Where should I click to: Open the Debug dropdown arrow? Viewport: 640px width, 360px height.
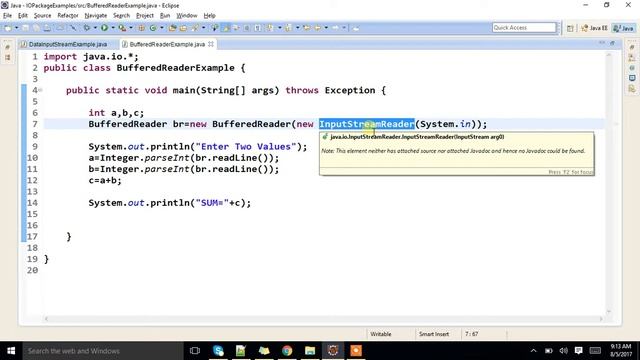tap(95, 28)
